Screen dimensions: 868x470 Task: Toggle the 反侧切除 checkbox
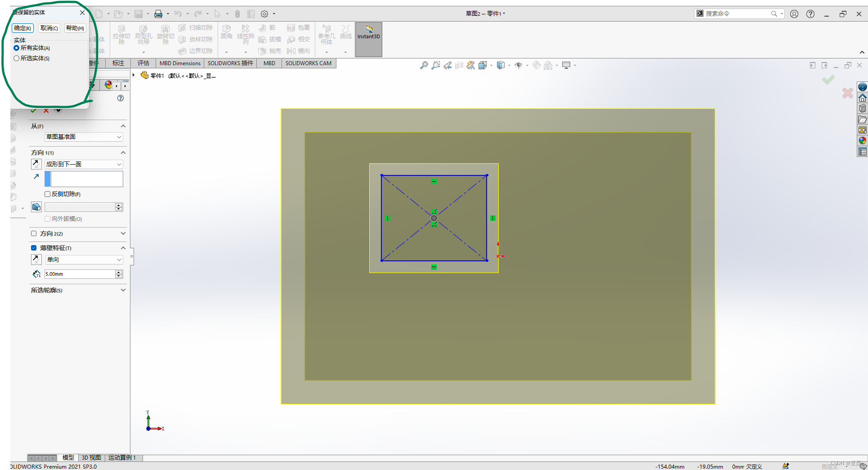[47, 194]
